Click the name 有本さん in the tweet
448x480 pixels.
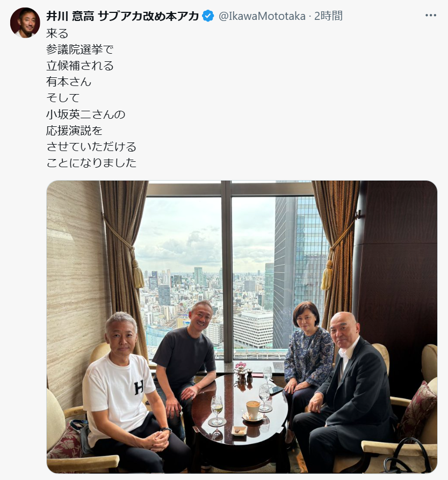tap(69, 82)
